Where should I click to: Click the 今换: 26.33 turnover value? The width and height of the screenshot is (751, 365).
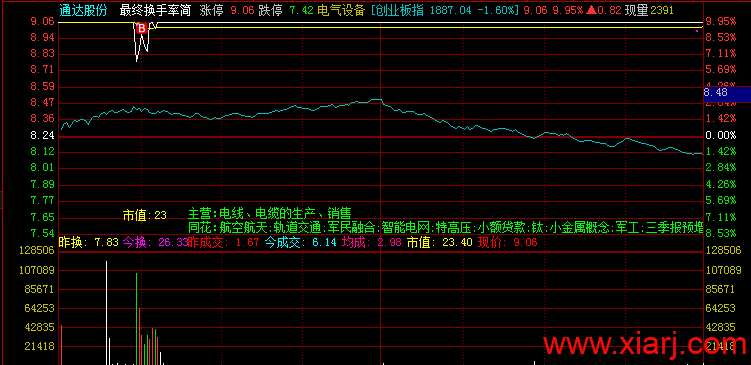[156, 243]
